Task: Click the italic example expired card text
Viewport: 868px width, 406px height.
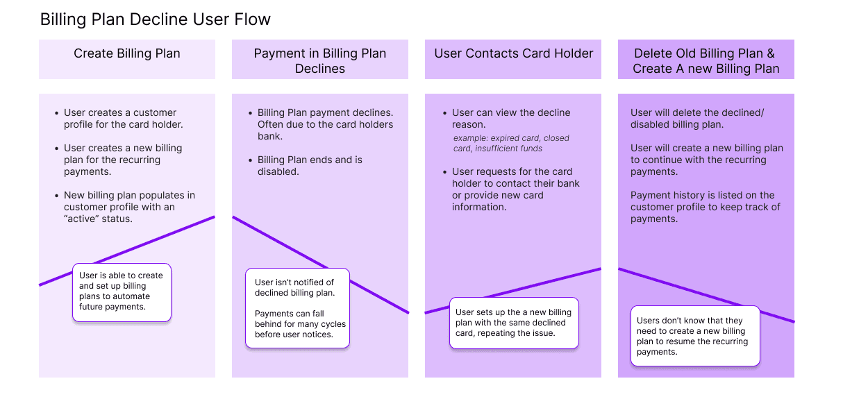Action: 511,143
